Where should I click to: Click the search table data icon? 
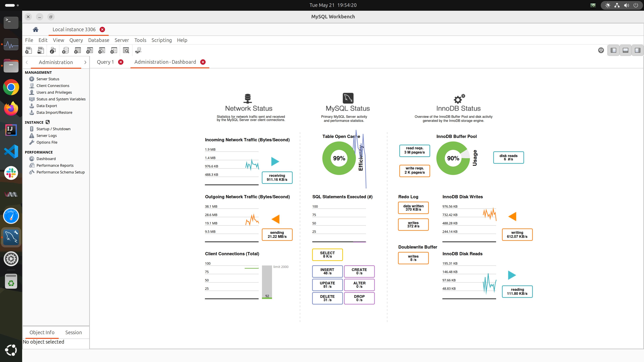click(x=126, y=50)
